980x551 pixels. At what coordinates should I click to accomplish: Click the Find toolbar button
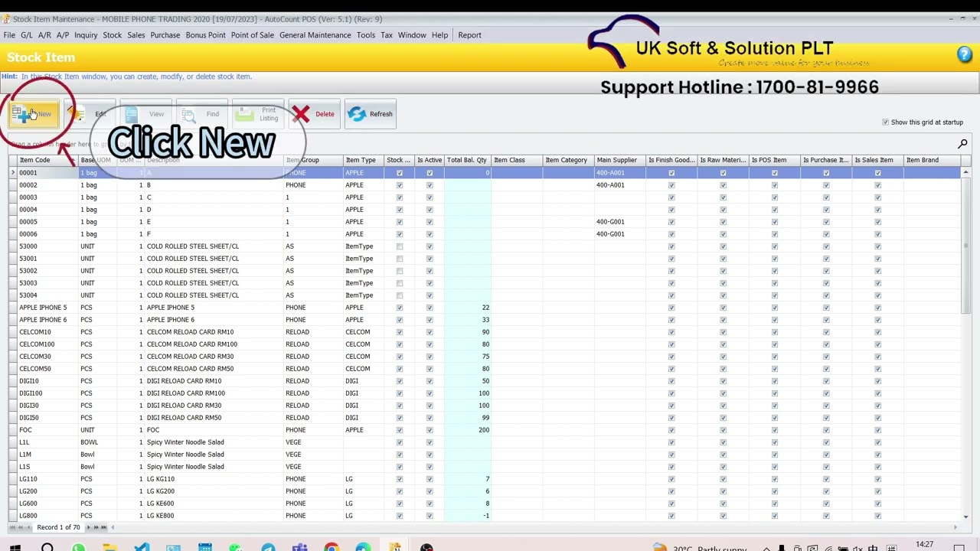point(202,114)
